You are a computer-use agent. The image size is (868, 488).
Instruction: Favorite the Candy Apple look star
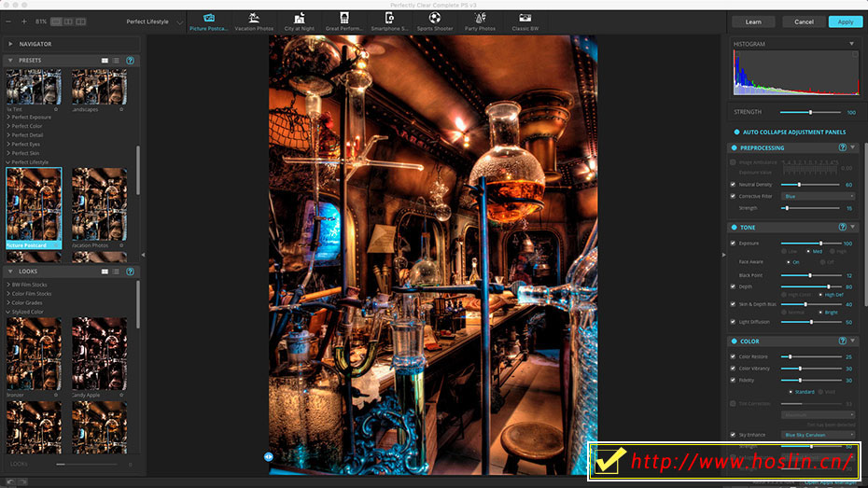click(121, 395)
